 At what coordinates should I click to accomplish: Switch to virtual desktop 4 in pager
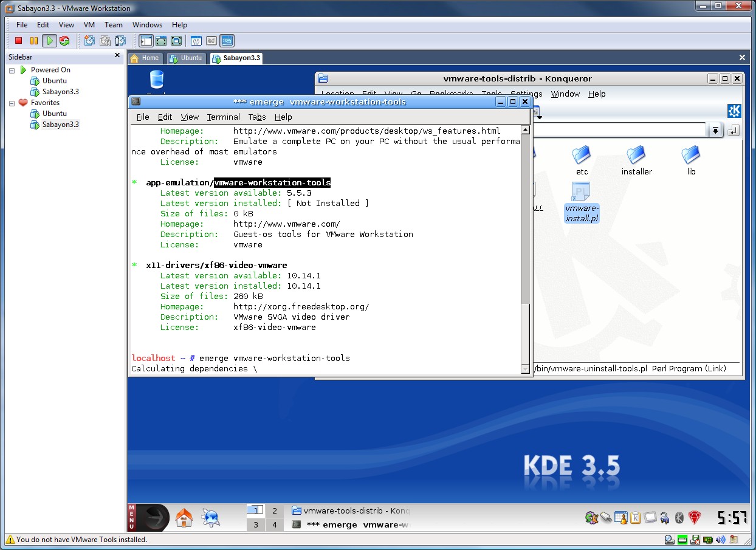click(274, 524)
